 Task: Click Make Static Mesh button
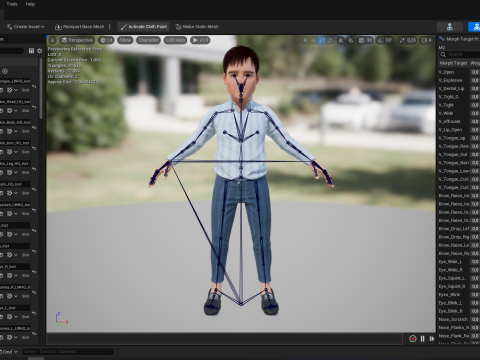[x=197, y=27]
